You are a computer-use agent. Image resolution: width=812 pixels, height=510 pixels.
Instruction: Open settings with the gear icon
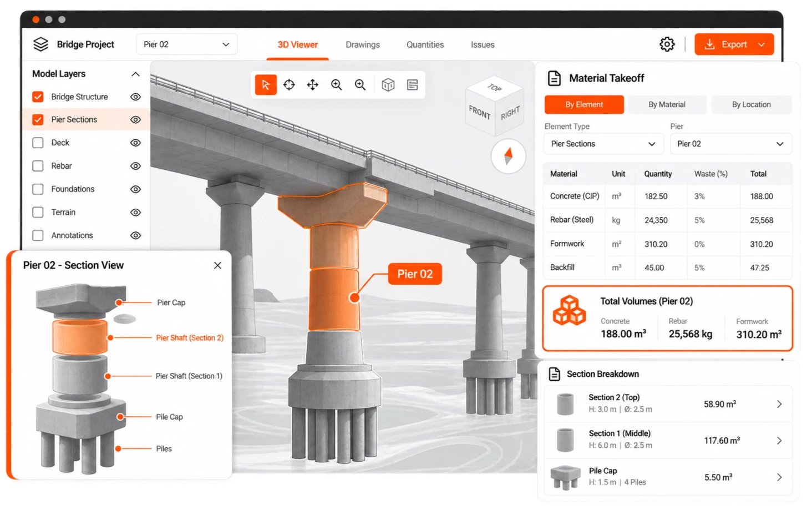click(x=667, y=44)
